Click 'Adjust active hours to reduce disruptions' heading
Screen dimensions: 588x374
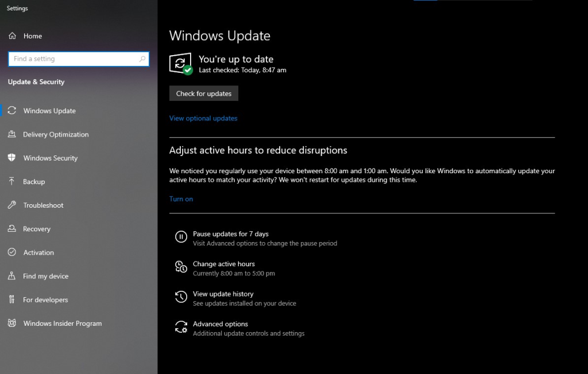pyautogui.click(x=258, y=150)
